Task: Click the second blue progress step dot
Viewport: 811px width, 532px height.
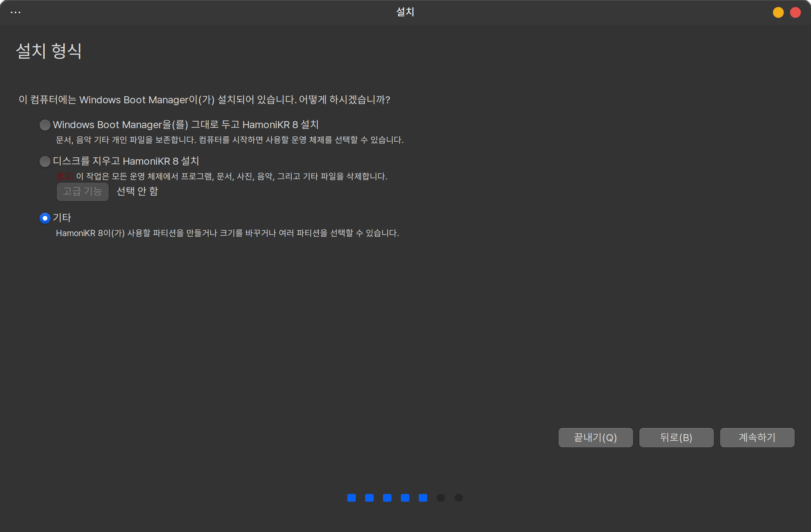Action: (369, 498)
